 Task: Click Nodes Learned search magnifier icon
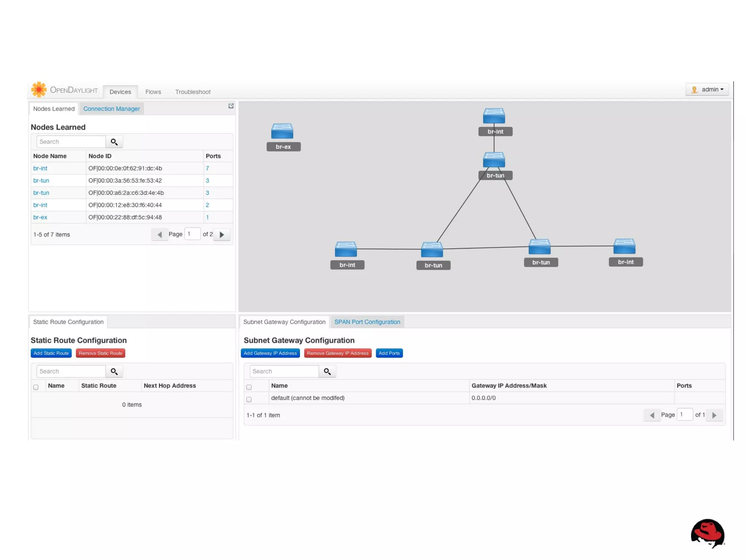click(114, 142)
